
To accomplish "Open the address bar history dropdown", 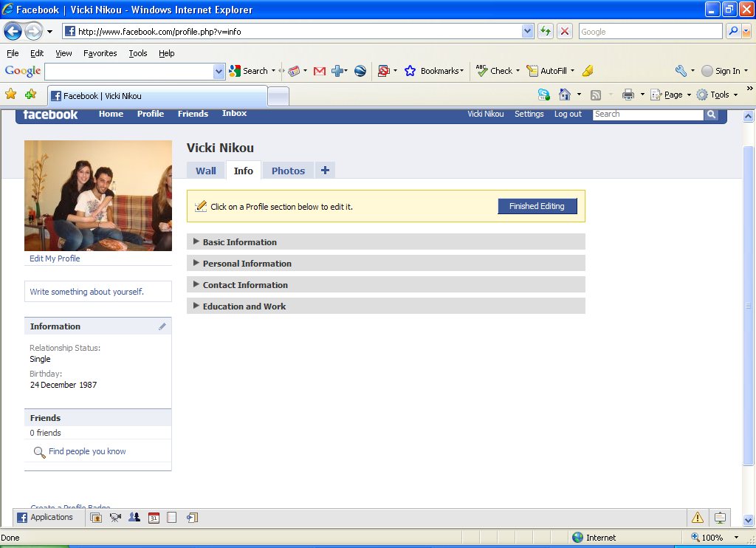I will 527,31.
